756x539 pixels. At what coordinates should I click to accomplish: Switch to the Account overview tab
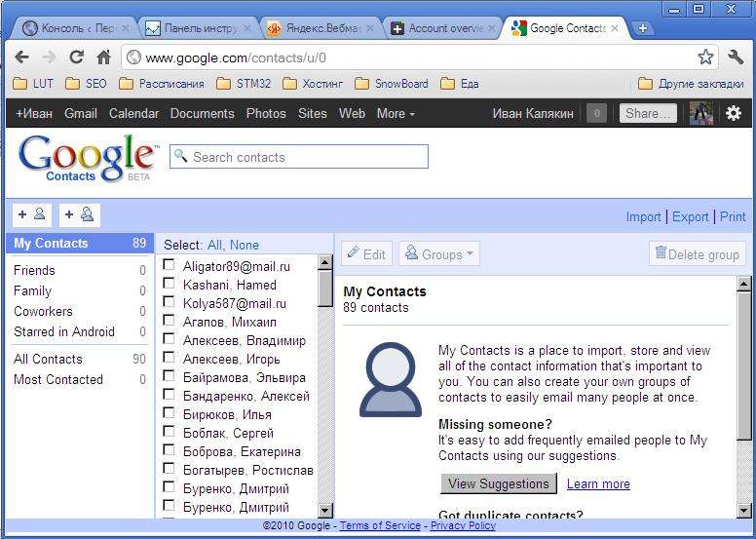click(442, 28)
